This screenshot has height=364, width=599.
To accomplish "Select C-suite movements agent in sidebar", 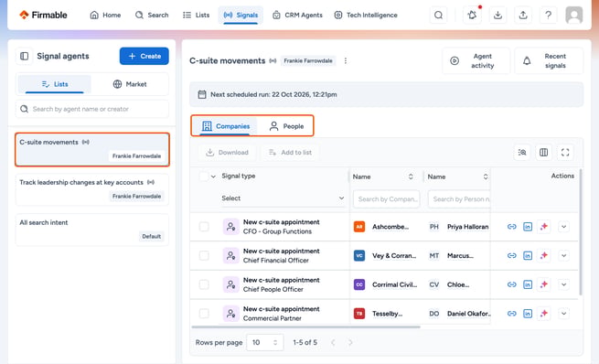I will click(x=92, y=149).
